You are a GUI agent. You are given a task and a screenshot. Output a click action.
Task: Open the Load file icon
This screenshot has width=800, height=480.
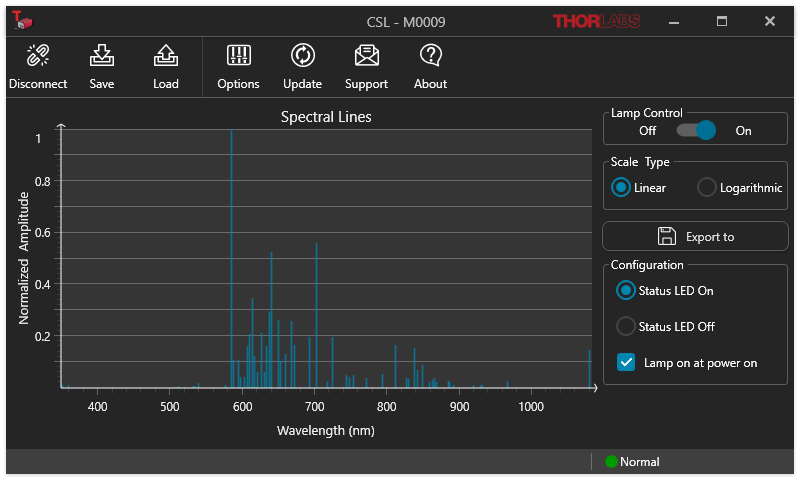166,56
